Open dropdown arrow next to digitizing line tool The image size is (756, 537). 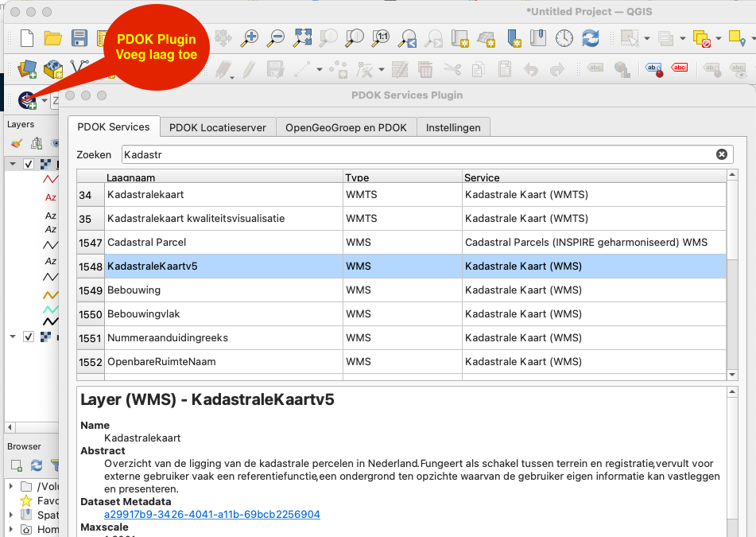[320, 69]
